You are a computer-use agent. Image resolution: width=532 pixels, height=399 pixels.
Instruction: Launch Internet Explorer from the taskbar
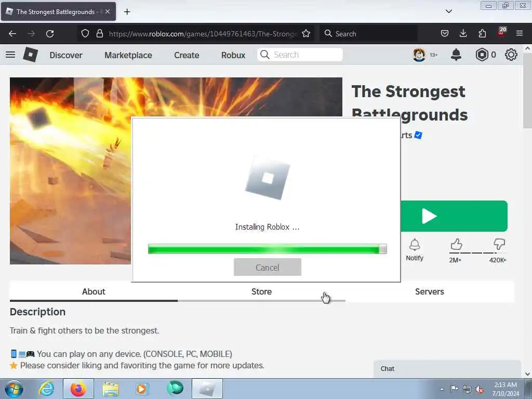coord(46,389)
